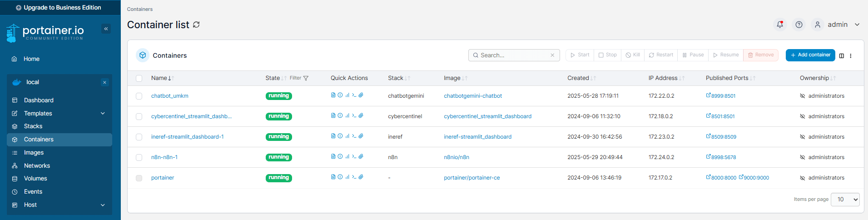Open published port 9000:9000 link
868x220 pixels.
[x=754, y=178]
